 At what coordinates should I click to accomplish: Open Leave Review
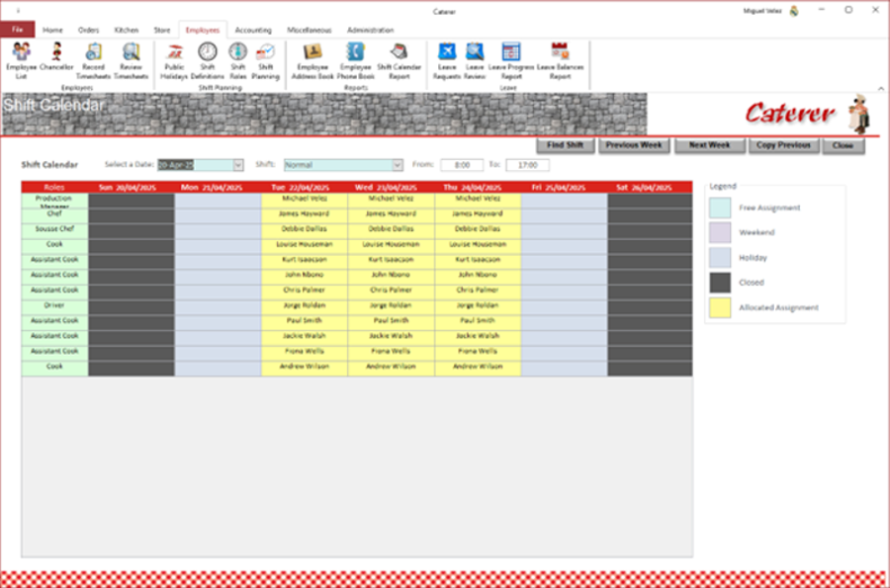click(475, 60)
